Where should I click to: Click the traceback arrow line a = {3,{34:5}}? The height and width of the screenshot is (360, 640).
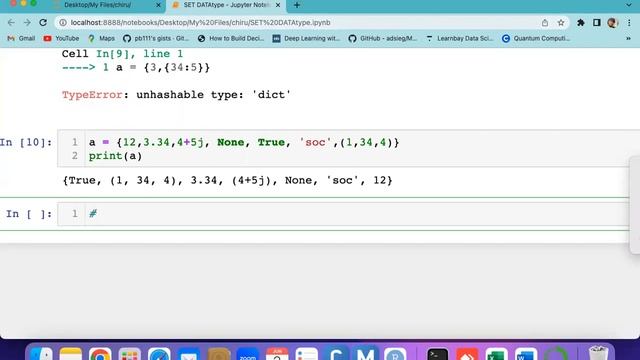136,67
